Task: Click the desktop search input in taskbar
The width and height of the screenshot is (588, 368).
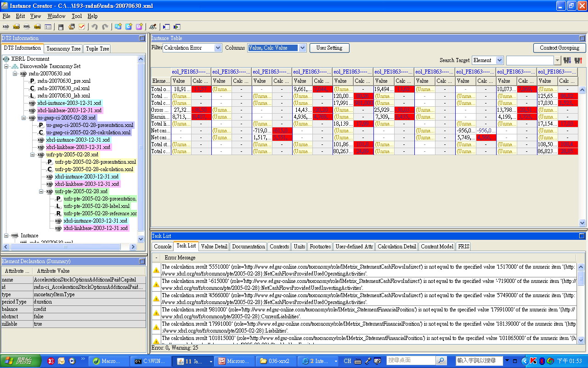Action: point(411,361)
